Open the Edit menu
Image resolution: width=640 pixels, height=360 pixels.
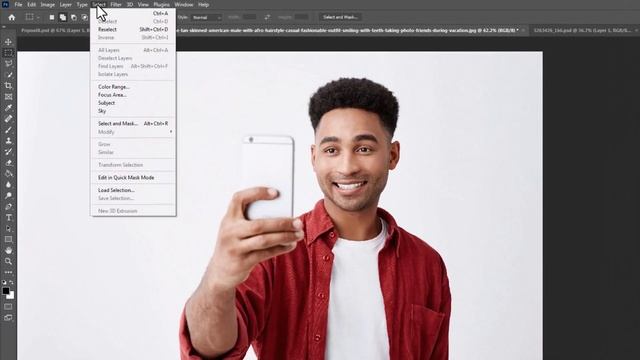point(31,4)
